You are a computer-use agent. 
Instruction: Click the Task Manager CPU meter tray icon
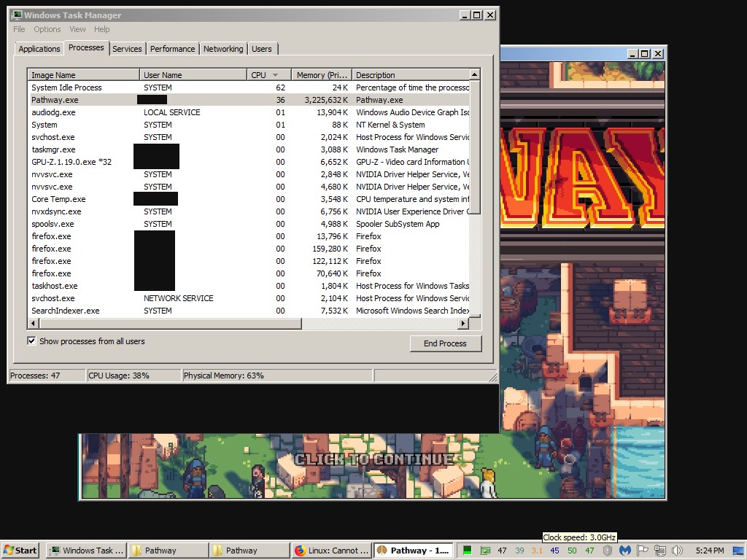[468, 551]
